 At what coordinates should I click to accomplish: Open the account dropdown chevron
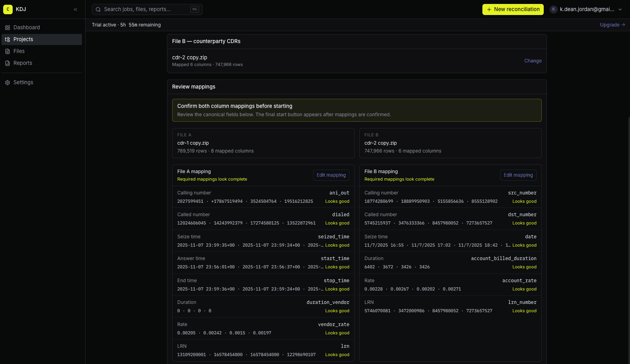(620, 9)
